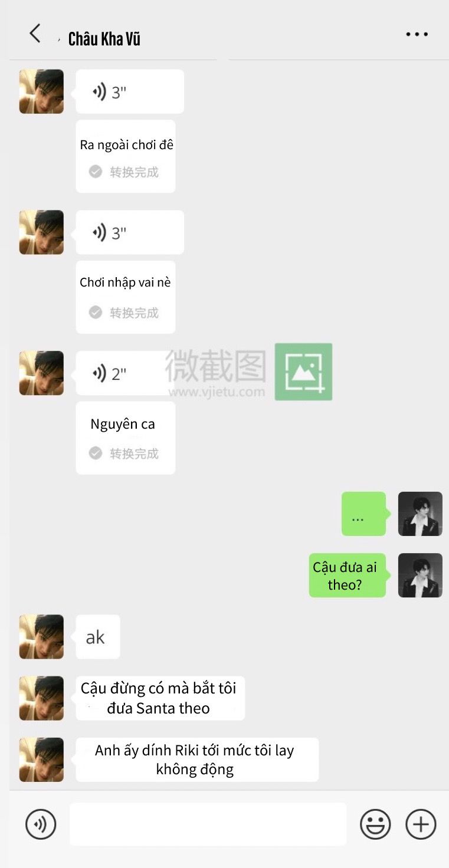Open the 'Châu Kha Vũ' contact title
Screen dimensions: 449x868
click(x=104, y=39)
